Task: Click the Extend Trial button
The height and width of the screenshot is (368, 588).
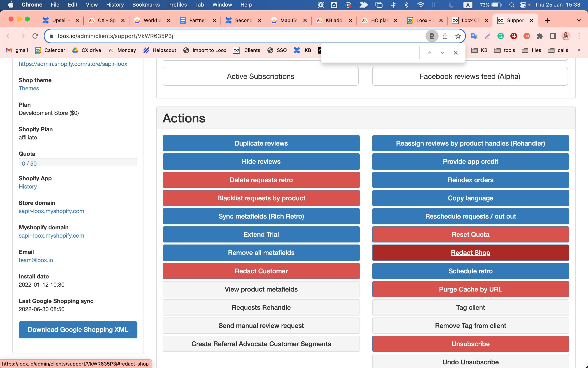Action: pos(261,234)
